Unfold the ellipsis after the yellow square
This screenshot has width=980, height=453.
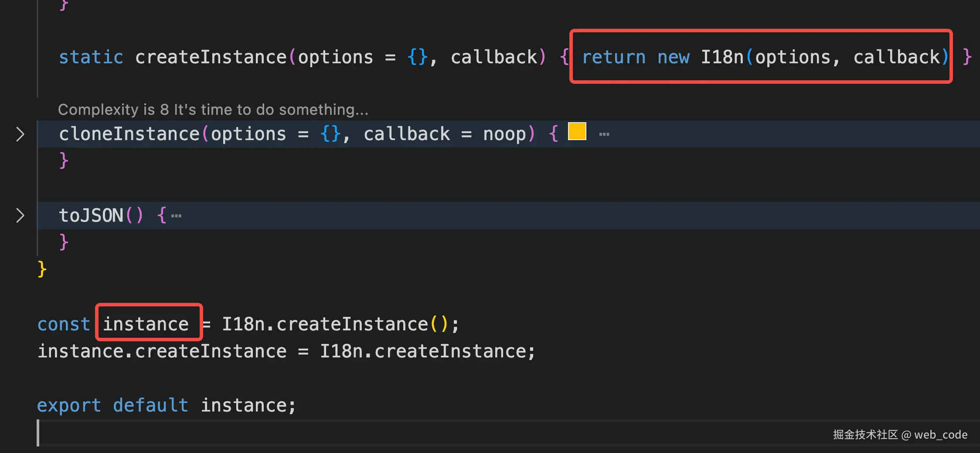tap(604, 134)
